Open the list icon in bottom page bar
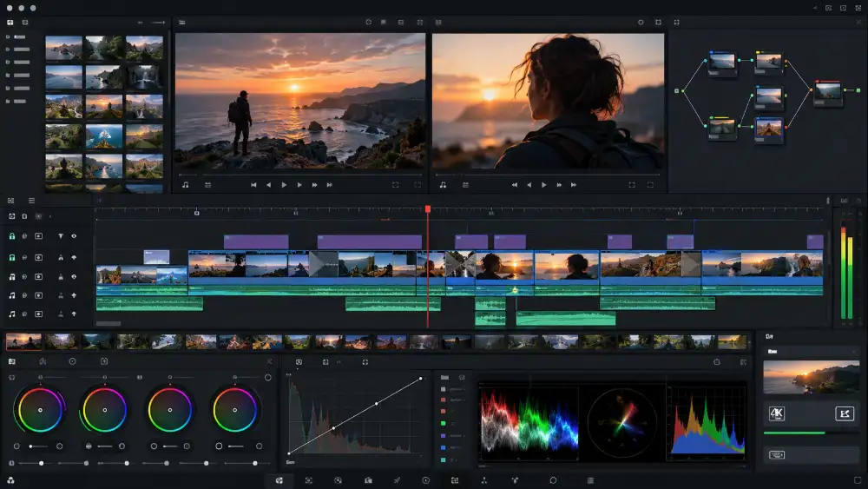 [590, 480]
